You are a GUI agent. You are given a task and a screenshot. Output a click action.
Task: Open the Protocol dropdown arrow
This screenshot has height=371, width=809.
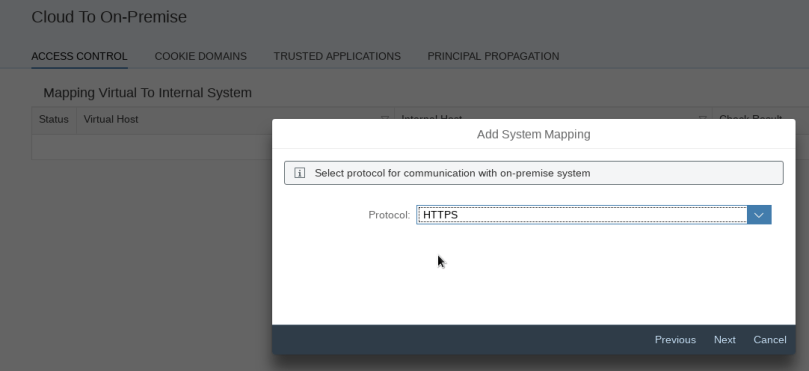pyautogui.click(x=758, y=215)
